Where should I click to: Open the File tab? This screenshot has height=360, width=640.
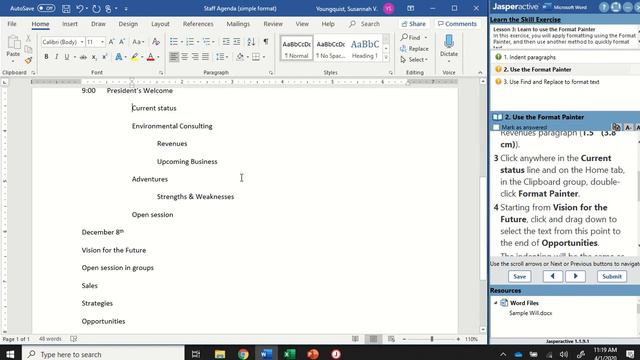[12, 24]
